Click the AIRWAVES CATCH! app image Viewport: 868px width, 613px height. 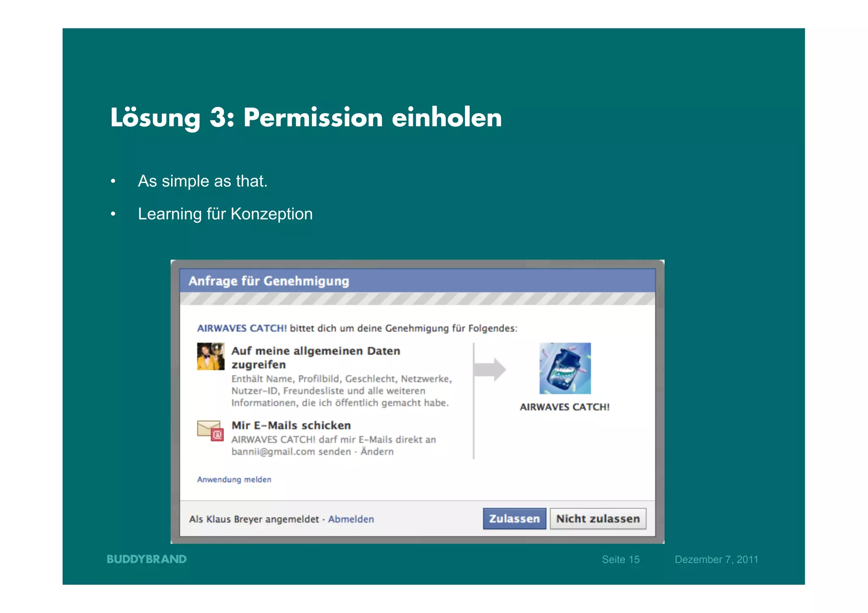565,368
